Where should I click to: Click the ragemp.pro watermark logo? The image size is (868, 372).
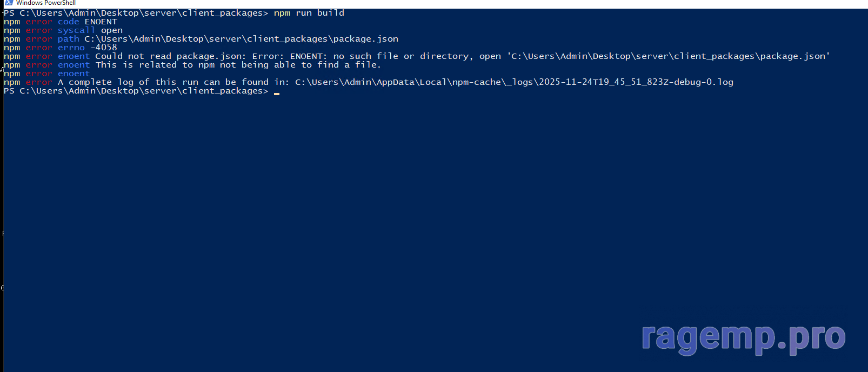(744, 337)
